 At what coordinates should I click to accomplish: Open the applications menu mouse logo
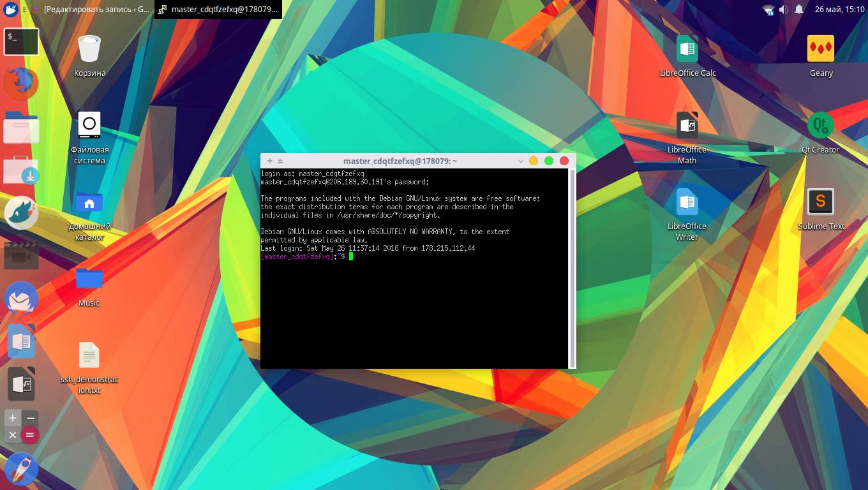(11, 10)
